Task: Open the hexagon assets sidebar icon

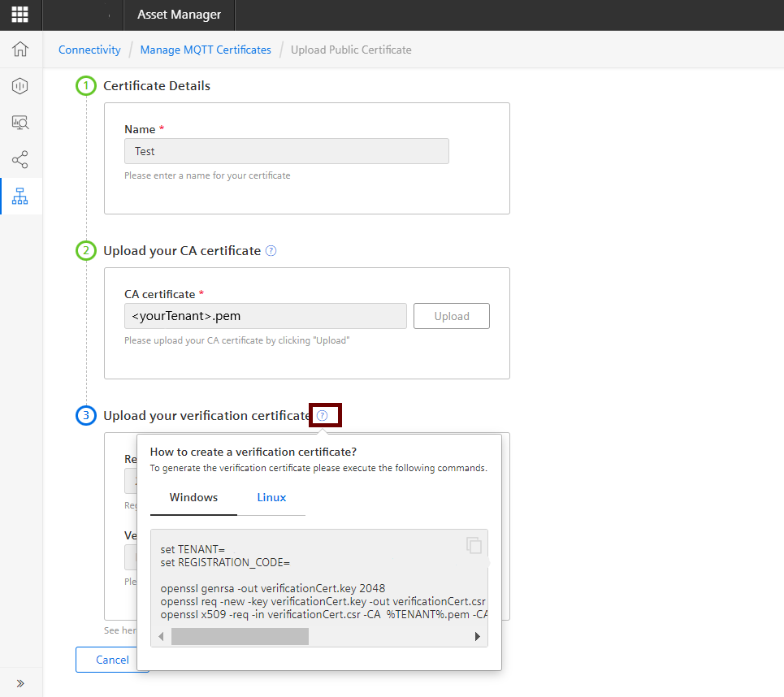Action: coord(20,86)
